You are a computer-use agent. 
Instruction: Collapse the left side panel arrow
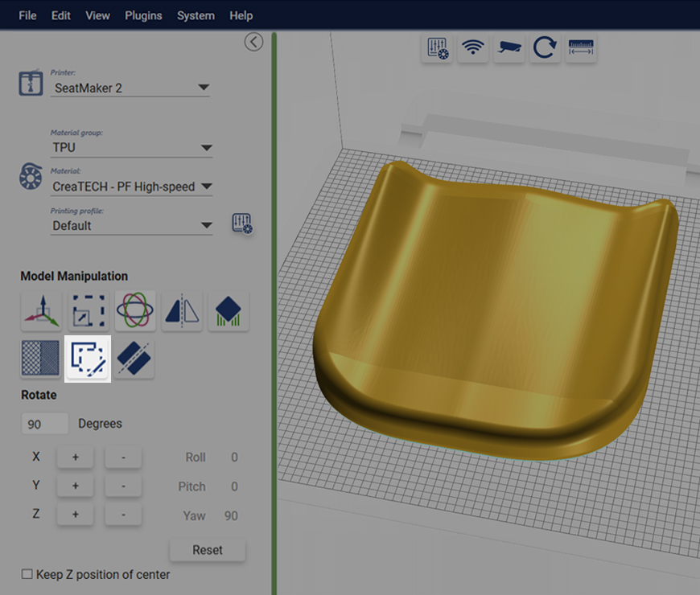pyautogui.click(x=253, y=42)
